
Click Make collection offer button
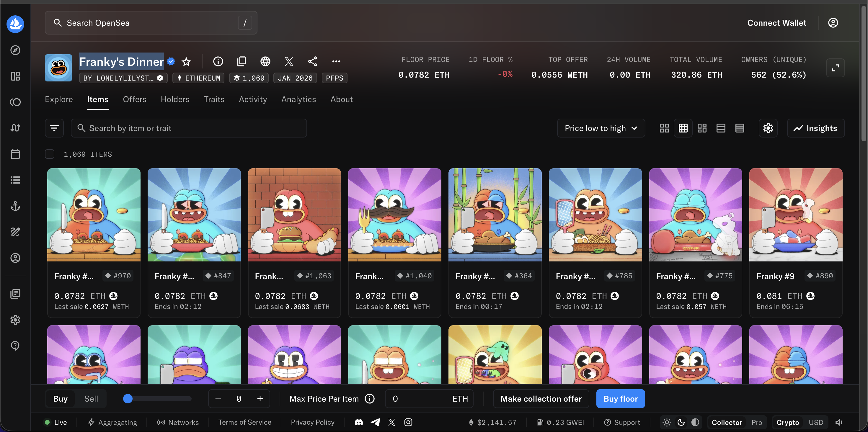click(541, 399)
